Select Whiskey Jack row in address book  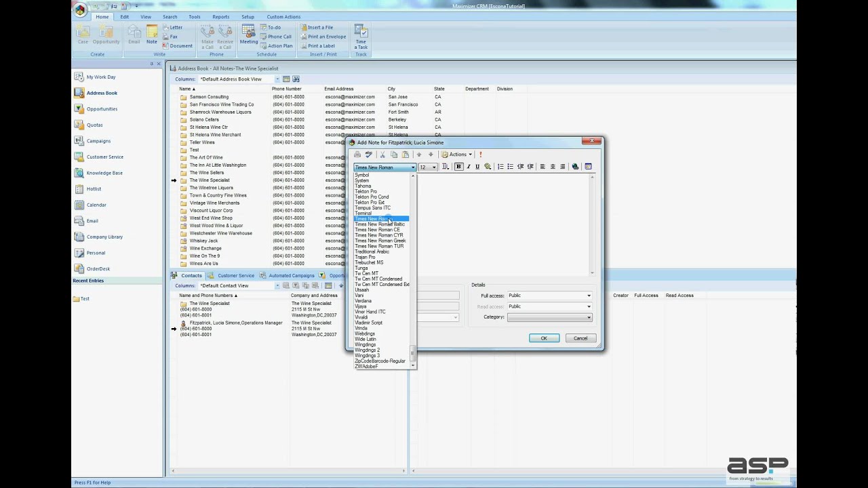click(x=203, y=241)
